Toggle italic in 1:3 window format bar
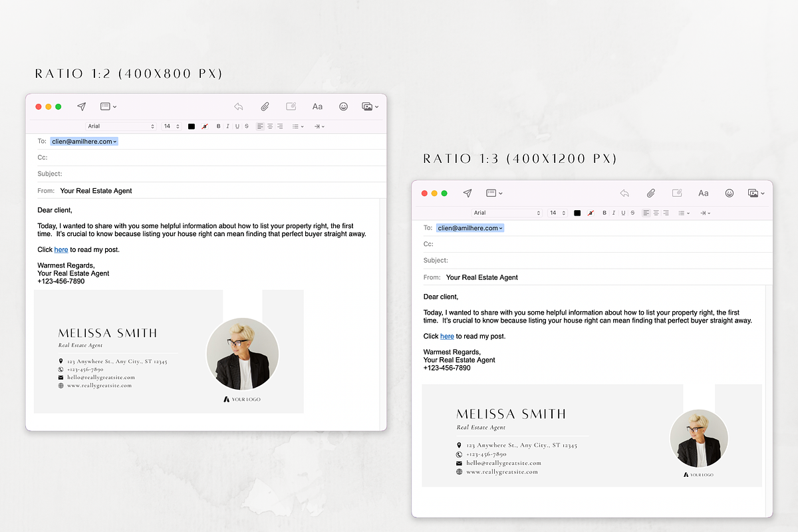Viewport: 798px width, 532px height. 614,213
